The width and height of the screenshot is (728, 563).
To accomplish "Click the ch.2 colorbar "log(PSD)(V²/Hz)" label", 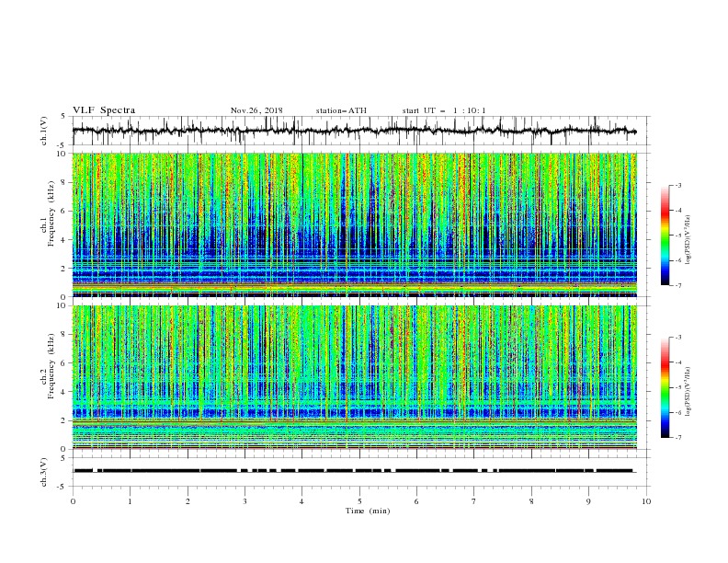I will [688, 392].
